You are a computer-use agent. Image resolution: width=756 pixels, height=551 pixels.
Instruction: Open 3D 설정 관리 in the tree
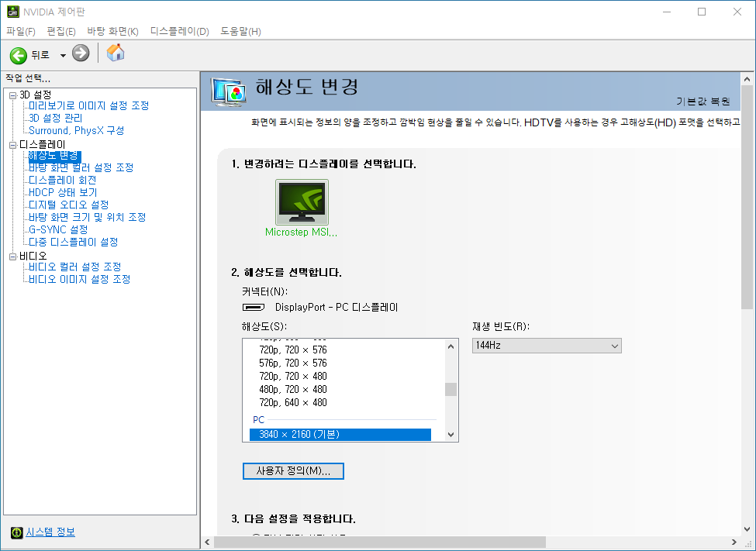(x=56, y=118)
